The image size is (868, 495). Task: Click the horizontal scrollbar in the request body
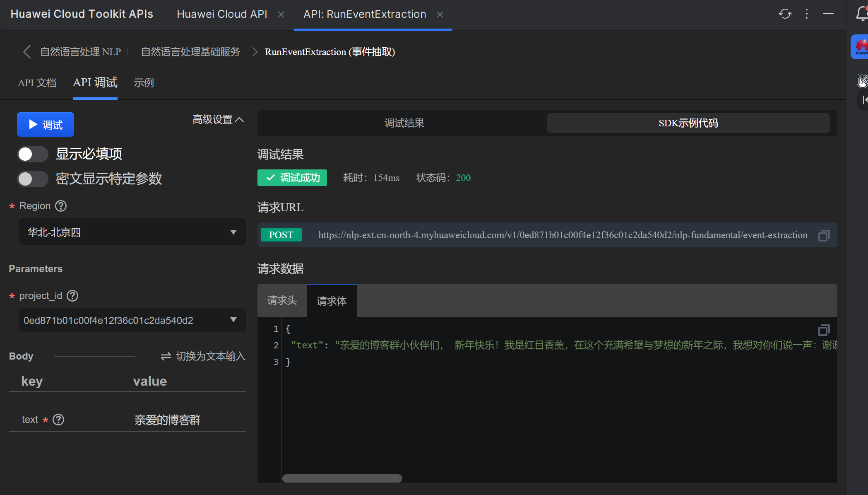coord(342,478)
